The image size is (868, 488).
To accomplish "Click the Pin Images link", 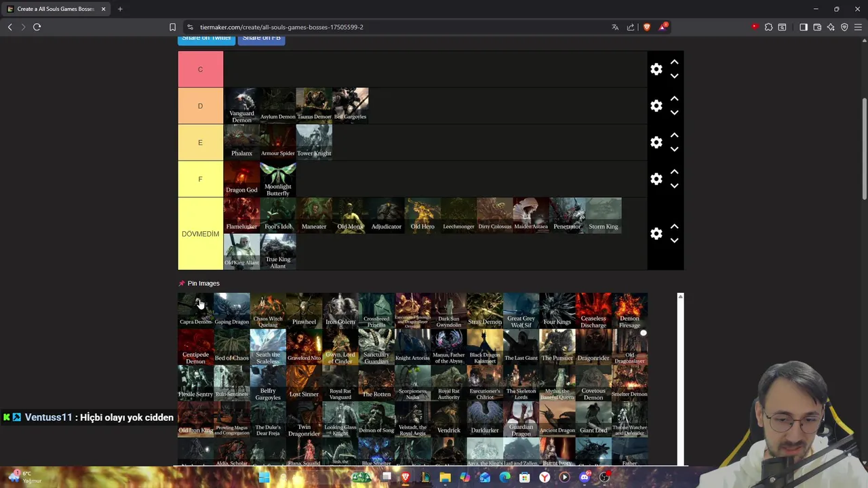I will 203,283.
